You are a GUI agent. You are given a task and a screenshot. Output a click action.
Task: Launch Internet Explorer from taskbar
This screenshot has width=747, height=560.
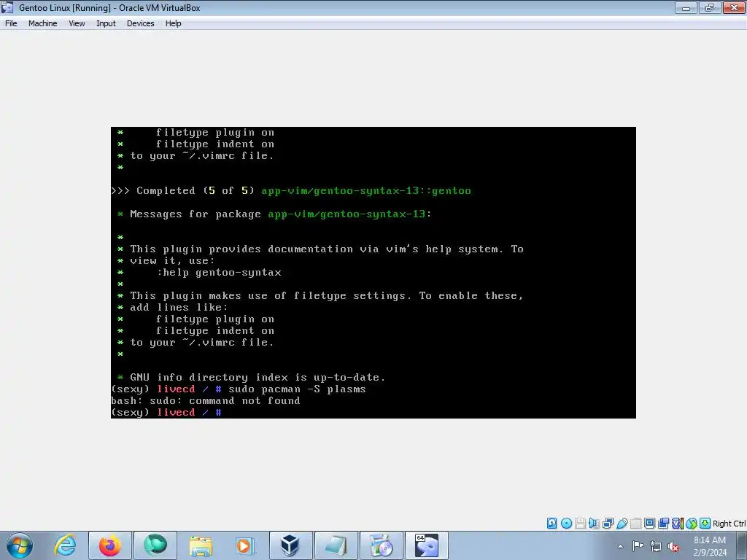click(x=65, y=545)
